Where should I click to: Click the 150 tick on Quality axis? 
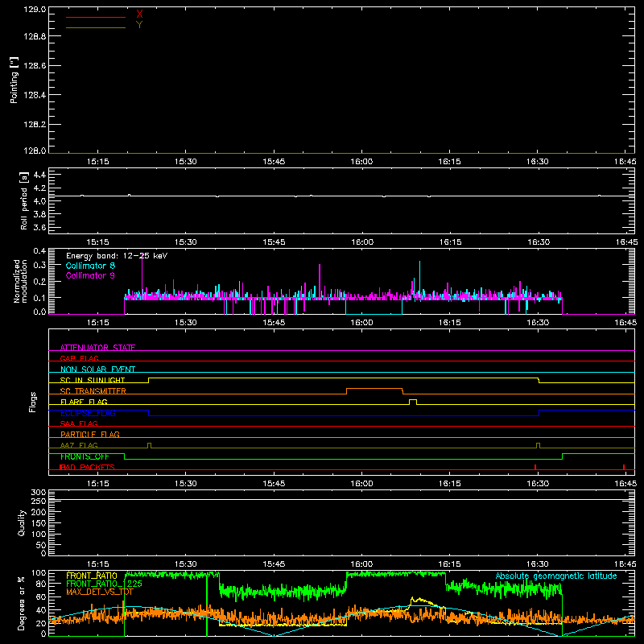(39, 523)
